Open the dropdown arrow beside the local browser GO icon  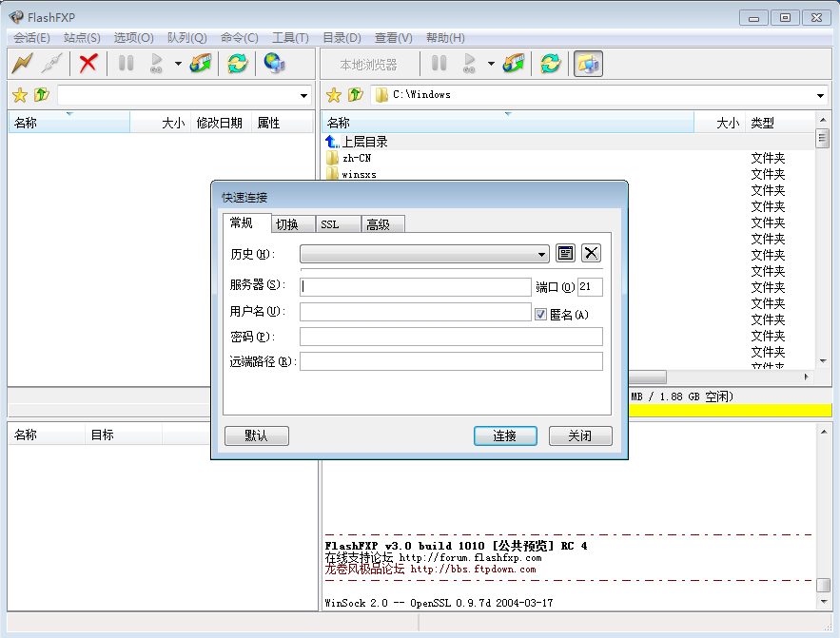491,64
